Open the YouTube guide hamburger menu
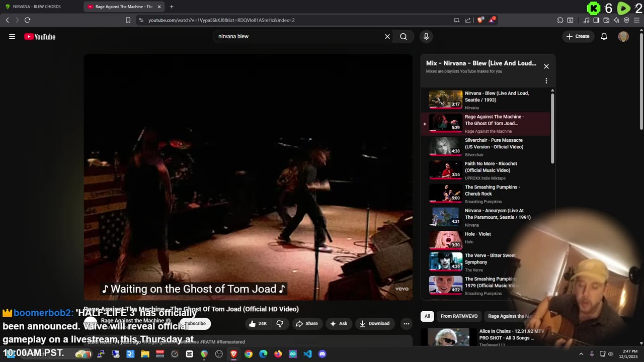644x362 pixels. coord(12,36)
